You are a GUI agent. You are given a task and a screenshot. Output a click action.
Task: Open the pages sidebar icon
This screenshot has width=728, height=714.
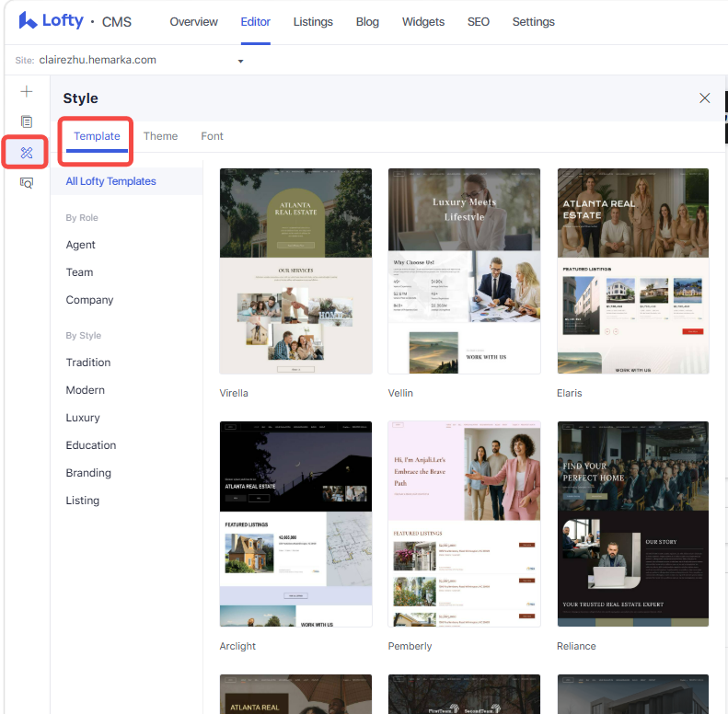27,121
